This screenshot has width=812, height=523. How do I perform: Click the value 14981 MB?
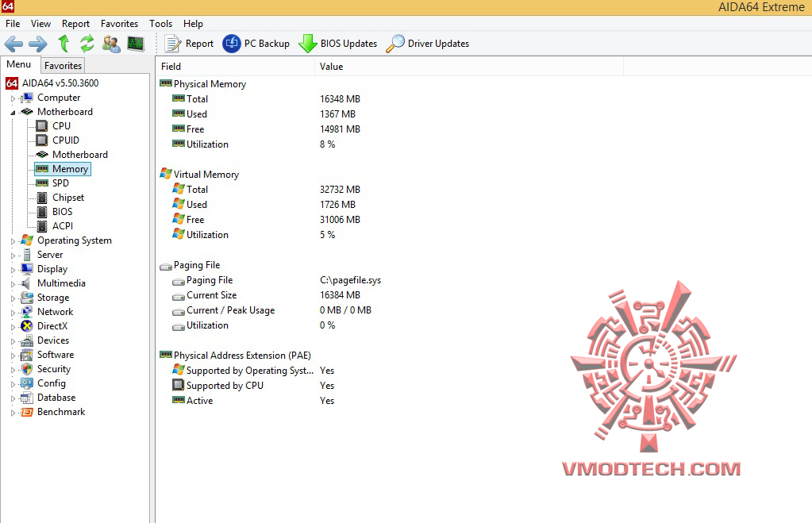(340, 129)
